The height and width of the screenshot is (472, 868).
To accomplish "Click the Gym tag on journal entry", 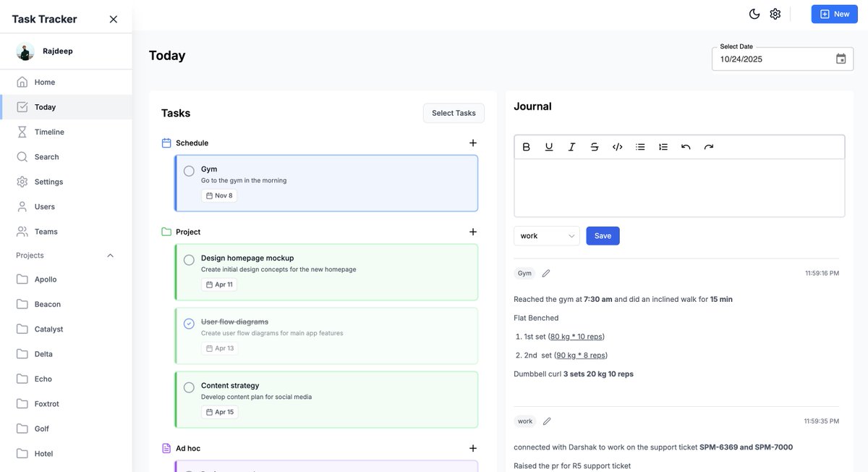I will coord(524,274).
